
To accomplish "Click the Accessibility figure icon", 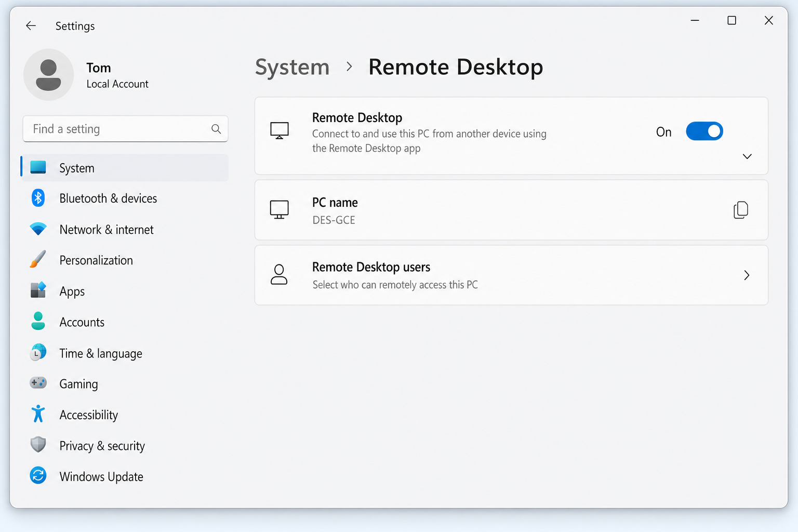I will [x=38, y=414].
